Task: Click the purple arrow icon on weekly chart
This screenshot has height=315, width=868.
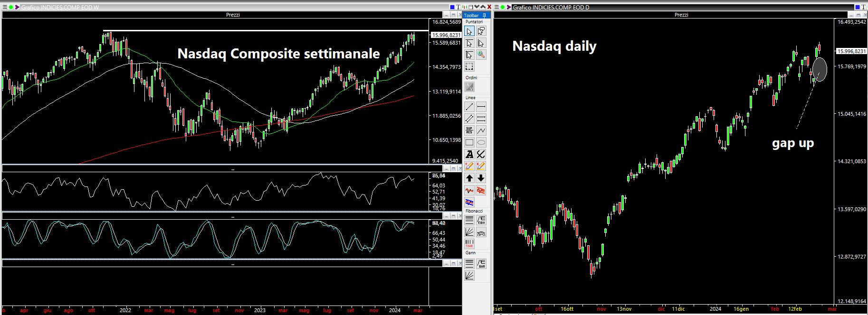Action: tap(17, 7)
